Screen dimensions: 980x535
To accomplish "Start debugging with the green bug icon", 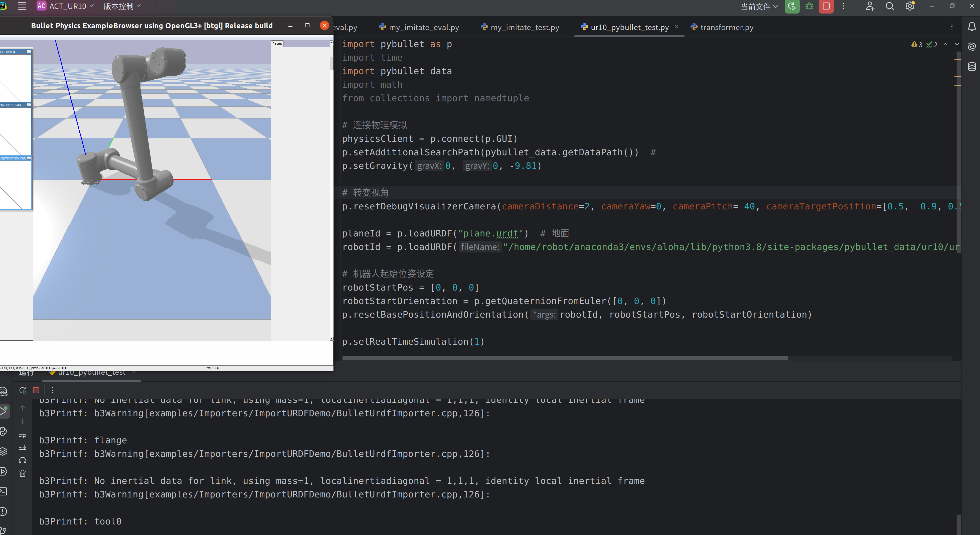I will click(809, 7).
